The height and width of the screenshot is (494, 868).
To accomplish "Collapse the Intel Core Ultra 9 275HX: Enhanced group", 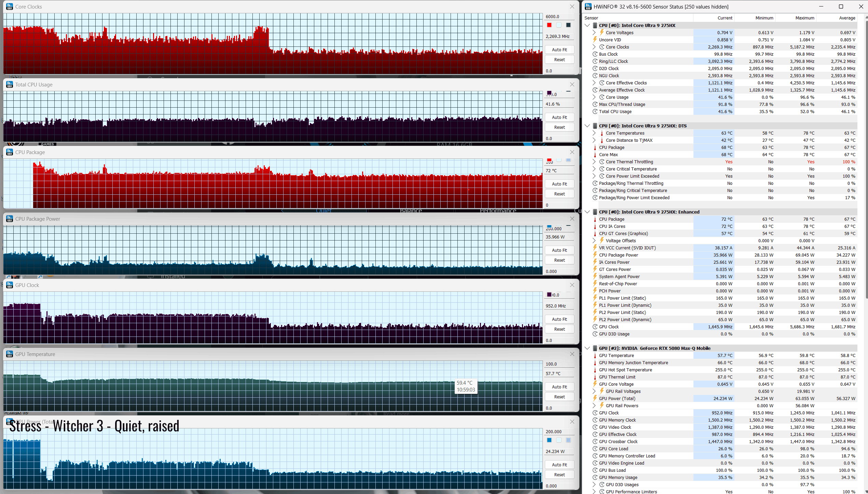I will (587, 212).
